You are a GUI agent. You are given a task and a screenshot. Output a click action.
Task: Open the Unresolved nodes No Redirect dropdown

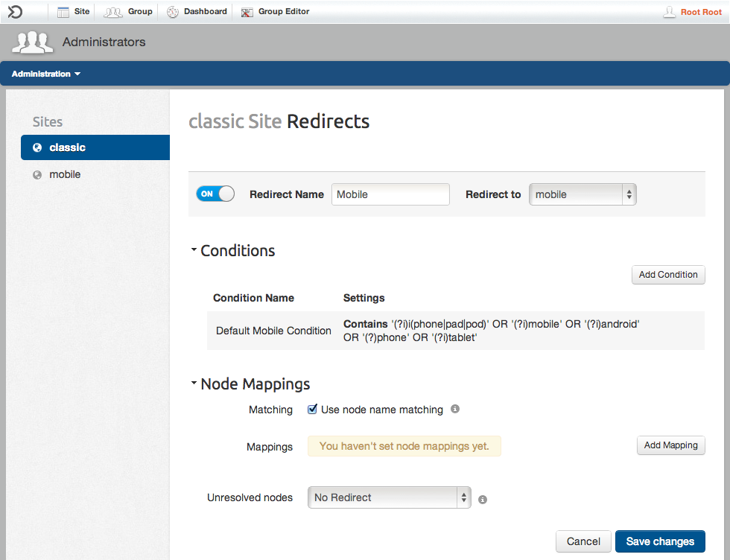389,497
